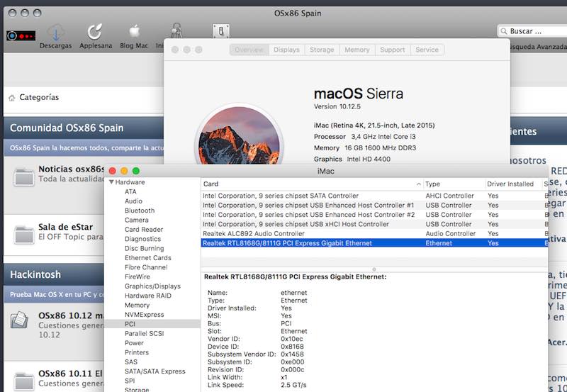Viewport: 567px width, 392px height.
Task: Select Bluetooth in the Hardware list
Action: [x=140, y=211]
